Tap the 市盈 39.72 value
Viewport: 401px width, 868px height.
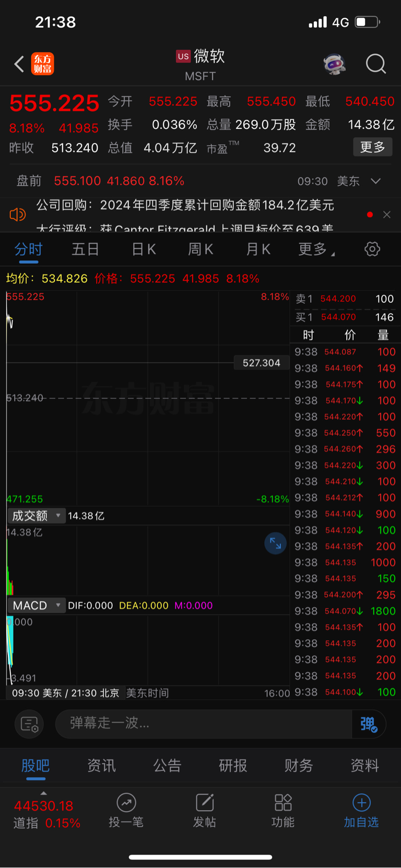coord(279,148)
